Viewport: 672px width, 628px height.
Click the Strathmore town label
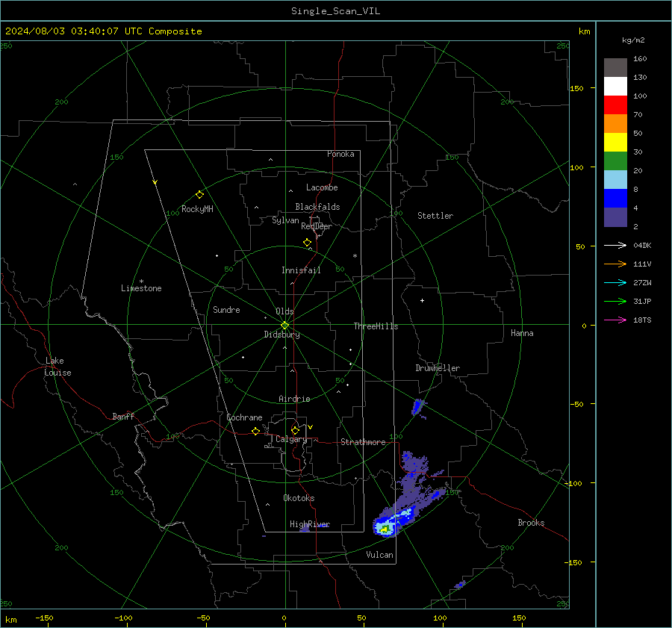pyautogui.click(x=363, y=442)
